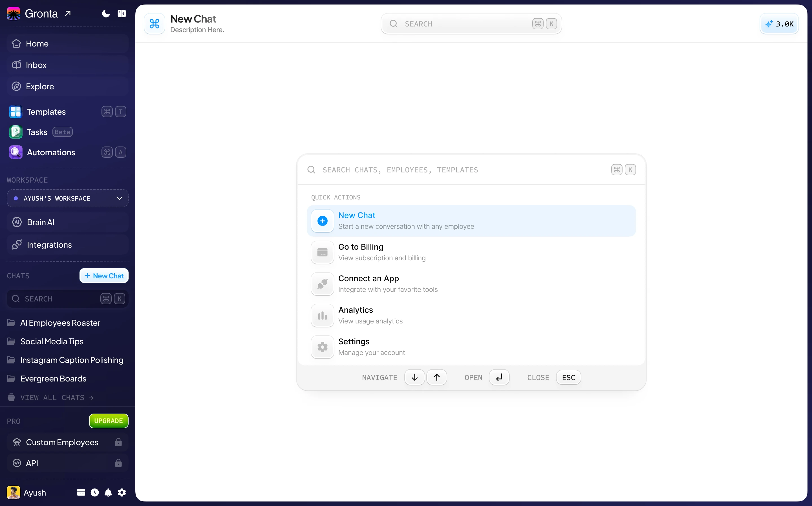Open Inbox in sidebar
812x506 pixels.
coord(67,65)
